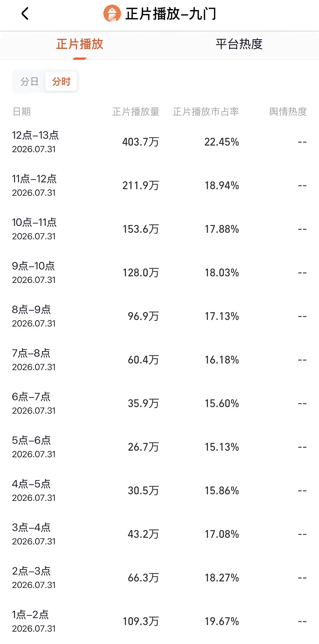Image resolution: width=319 pixels, height=644 pixels.
Task: Select the 分时 view toggle
Action: click(61, 81)
